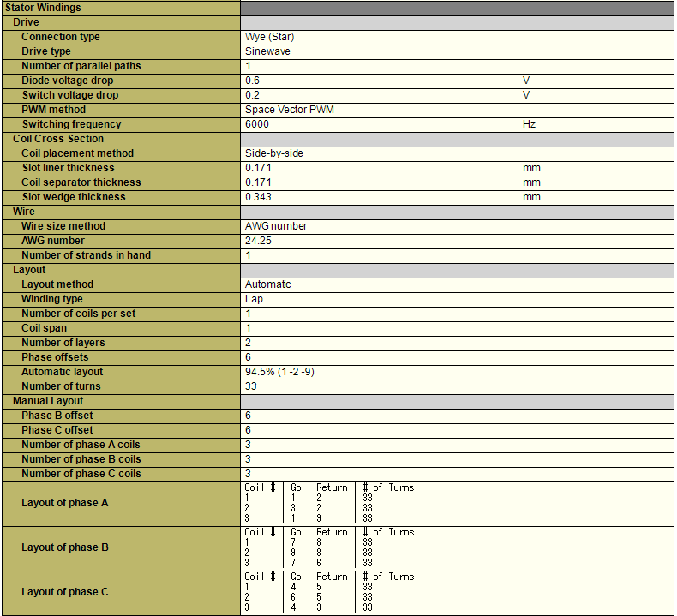Click the AWG number value 24.25

[258, 241]
